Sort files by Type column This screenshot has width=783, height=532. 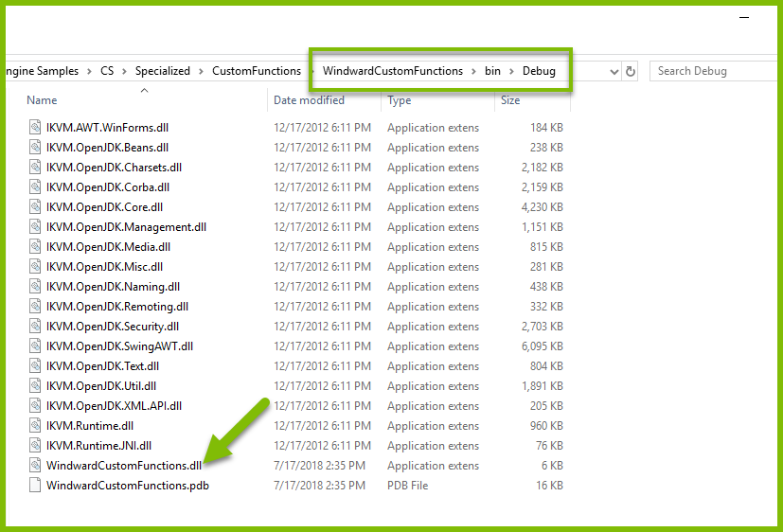399,100
